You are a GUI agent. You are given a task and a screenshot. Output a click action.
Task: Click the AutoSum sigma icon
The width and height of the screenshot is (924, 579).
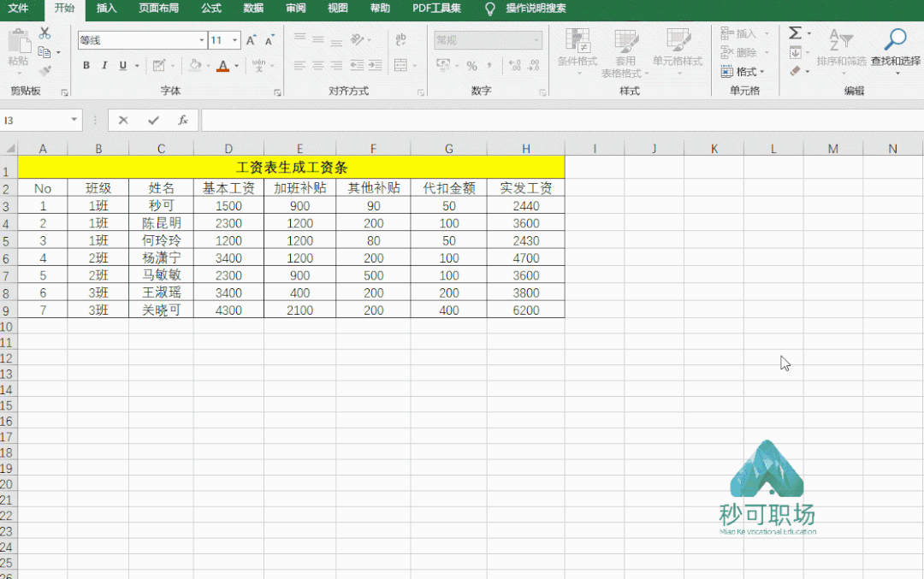click(x=795, y=33)
